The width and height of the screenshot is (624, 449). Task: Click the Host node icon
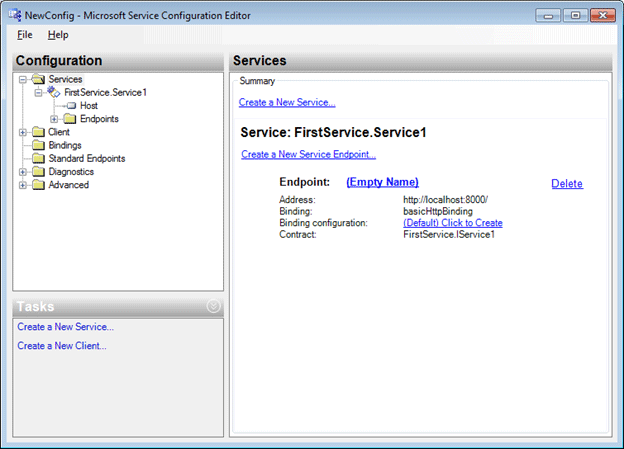tap(71, 106)
